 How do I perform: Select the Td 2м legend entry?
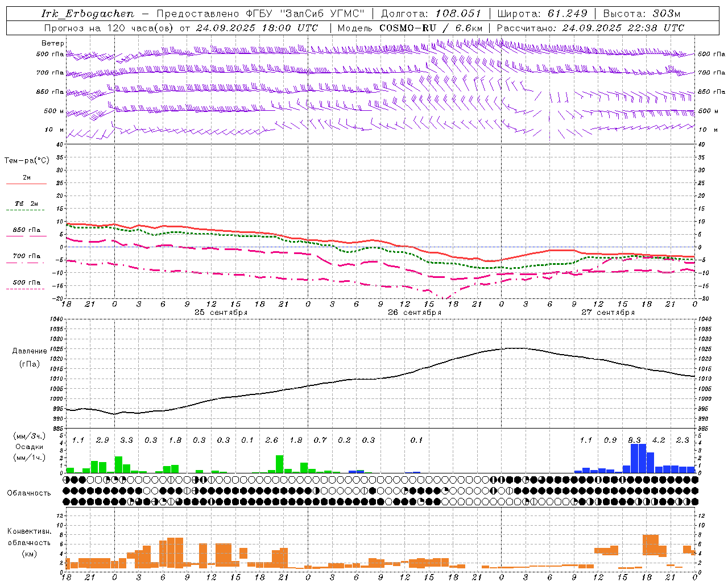point(26,203)
